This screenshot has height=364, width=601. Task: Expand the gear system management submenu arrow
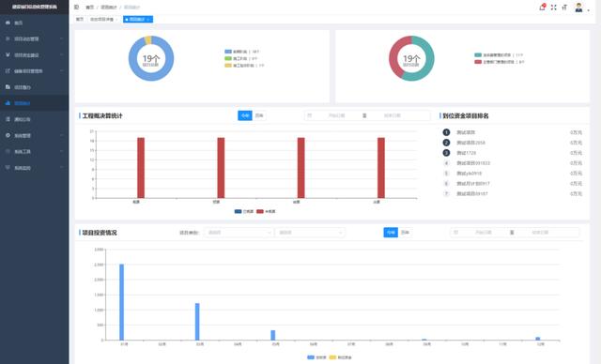(61, 135)
